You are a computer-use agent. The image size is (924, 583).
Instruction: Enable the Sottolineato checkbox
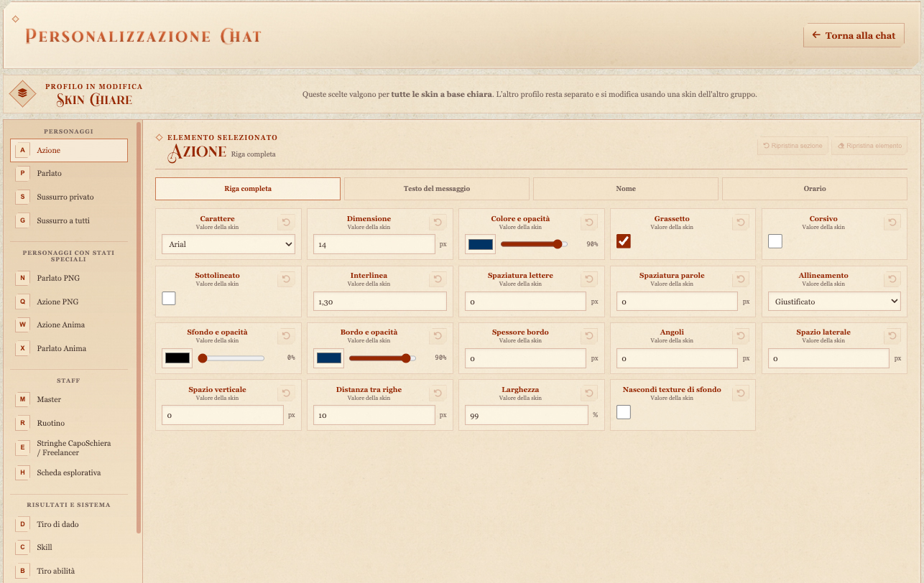(169, 298)
